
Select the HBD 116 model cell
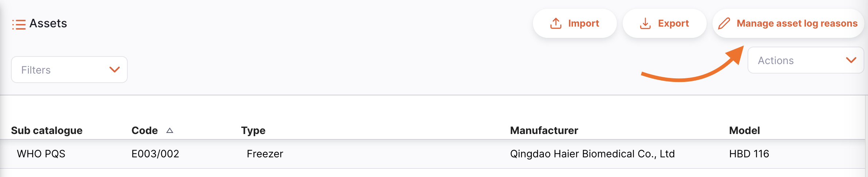(x=749, y=154)
